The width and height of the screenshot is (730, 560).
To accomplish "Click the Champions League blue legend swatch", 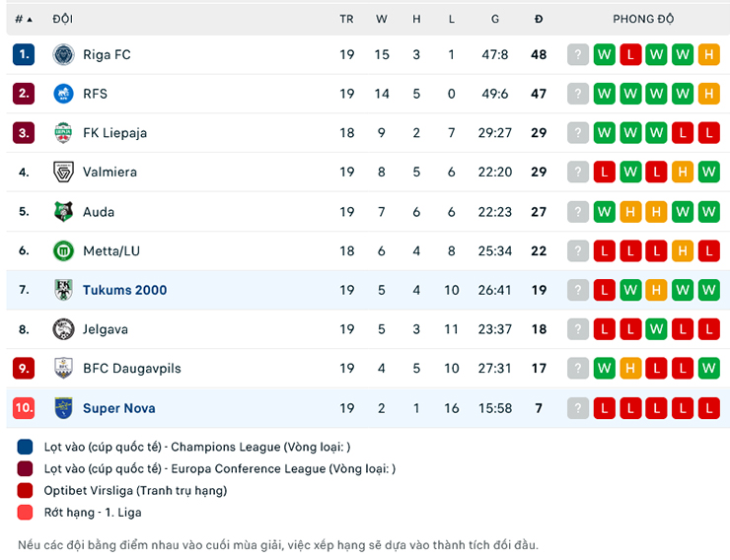I will tap(25, 447).
